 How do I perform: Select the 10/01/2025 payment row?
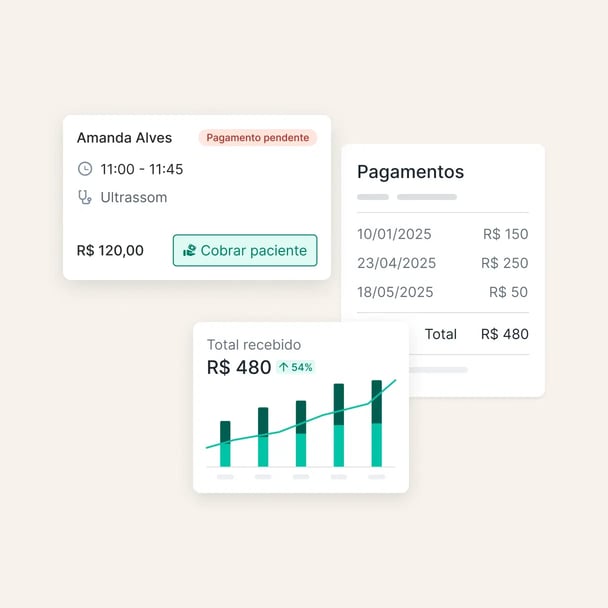pos(442,234)
